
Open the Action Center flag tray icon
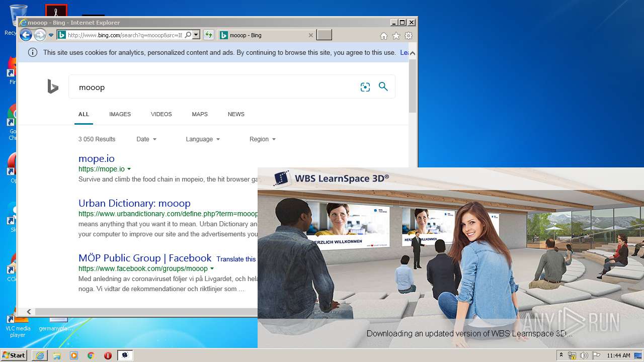[596, 355]
